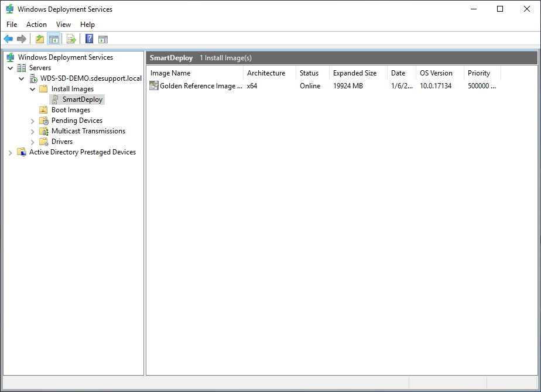This screenshot has height=392, width=541.
Task: Expand the Pending Devices node
Action: (x=32, y=121)
